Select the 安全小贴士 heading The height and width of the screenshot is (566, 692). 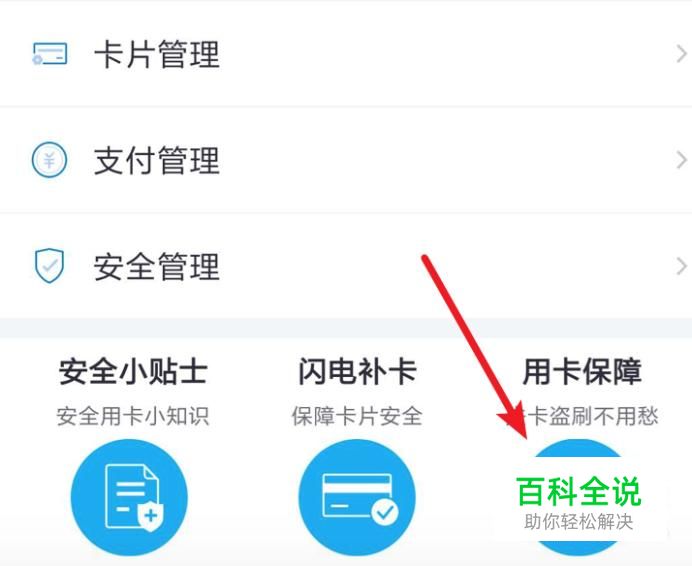133,371
